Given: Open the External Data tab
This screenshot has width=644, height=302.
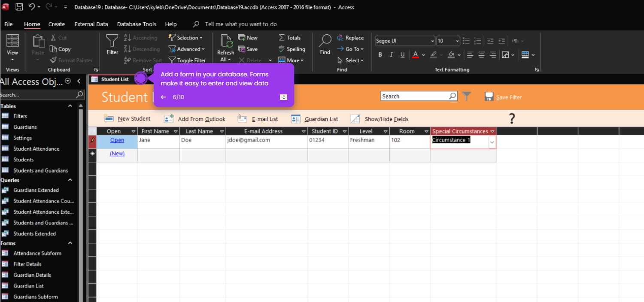Looking at the screenshot, I should click(x=91, y=24).
